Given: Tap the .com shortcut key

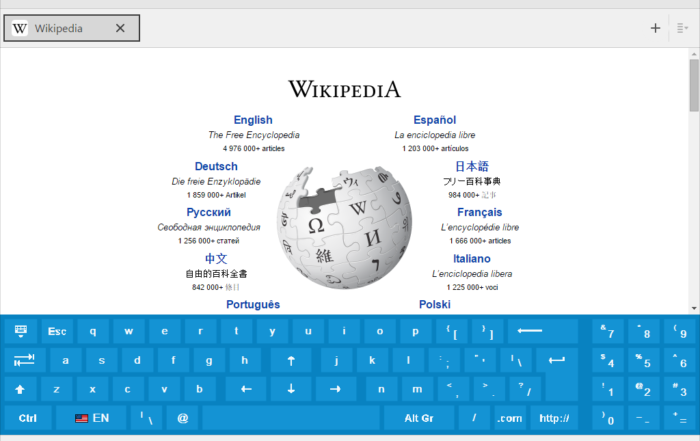Looking at the screenshot, I should coord(509,418).
